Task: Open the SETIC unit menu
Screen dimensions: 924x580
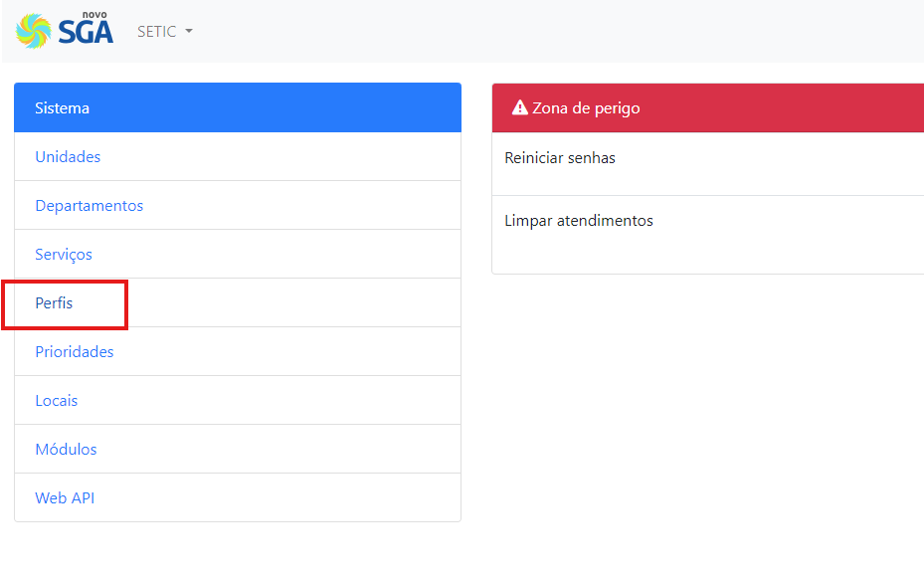Action: 164,31
